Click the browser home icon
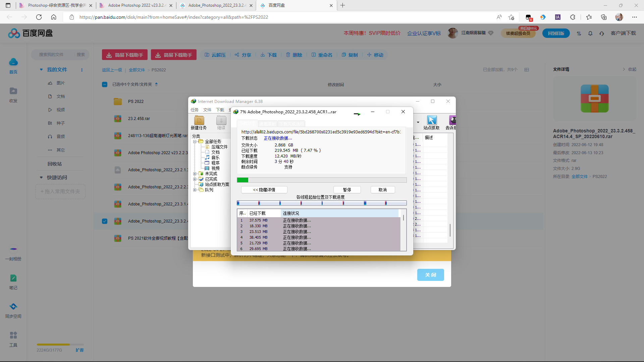The height and width of the screenshot is (362, 644). coord(54,17)
